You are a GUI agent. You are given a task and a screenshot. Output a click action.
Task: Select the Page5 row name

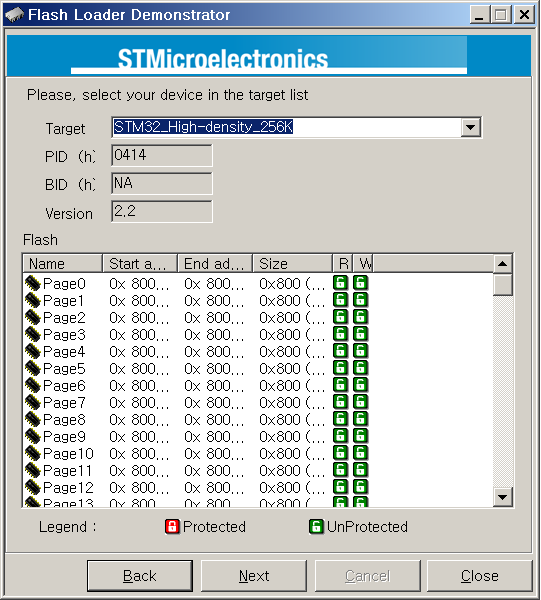click(64, 368)
